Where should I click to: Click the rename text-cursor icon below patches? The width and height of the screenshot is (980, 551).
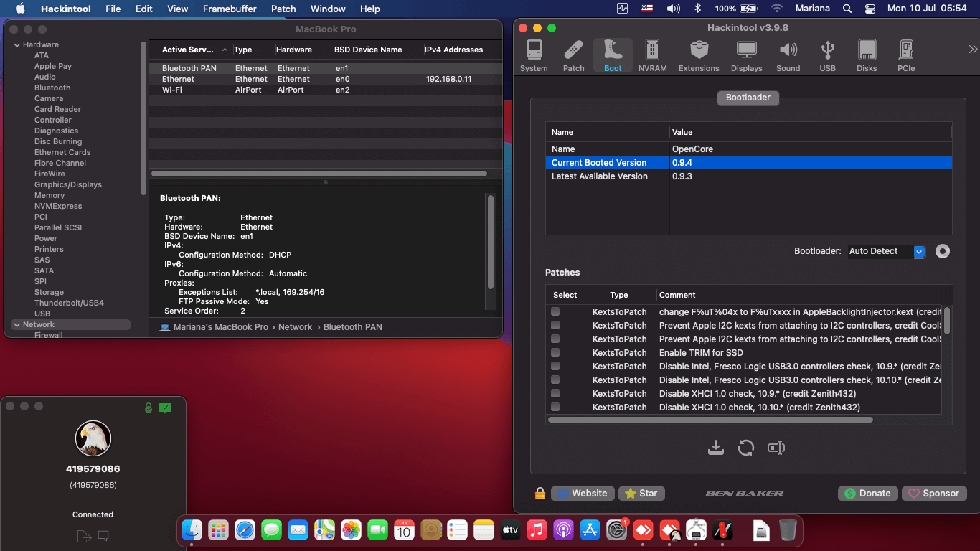pos(776,448)
